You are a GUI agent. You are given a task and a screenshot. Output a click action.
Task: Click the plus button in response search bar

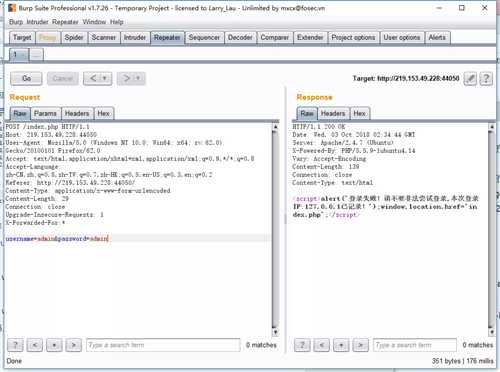[341, 345]
